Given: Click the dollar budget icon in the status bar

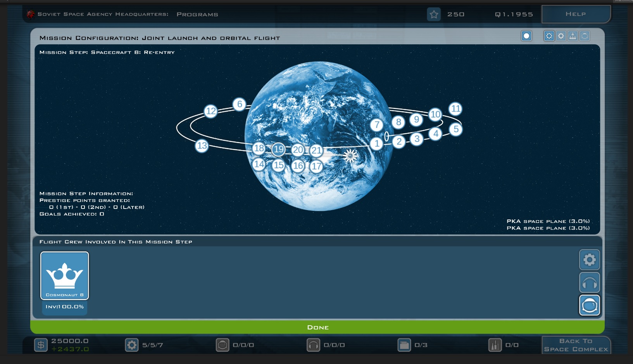Looking at the screenshot, I should tap(41, 345).
